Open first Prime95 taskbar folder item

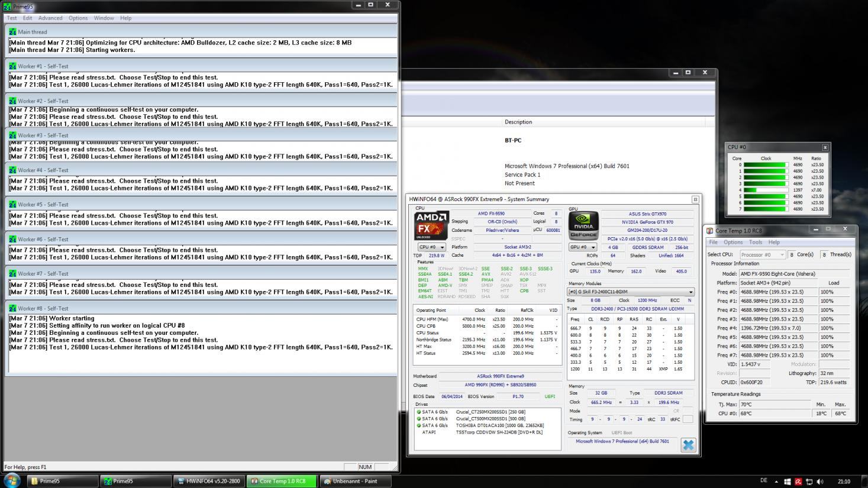62,481
